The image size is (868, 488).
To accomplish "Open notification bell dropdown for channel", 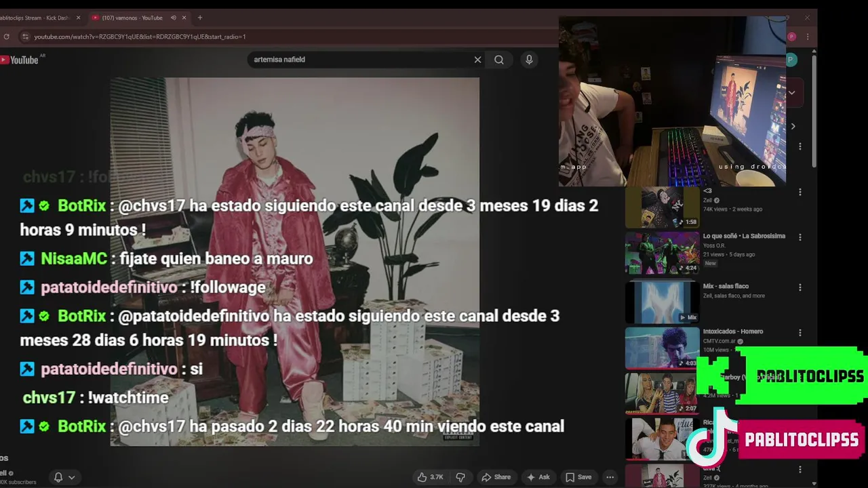I will [x=64, y=477].
